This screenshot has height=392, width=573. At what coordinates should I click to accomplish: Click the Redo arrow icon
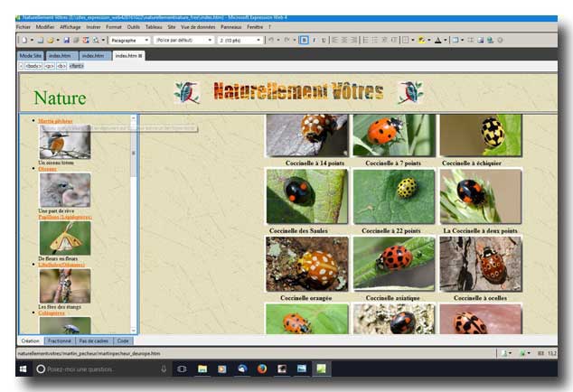point(286,40)
